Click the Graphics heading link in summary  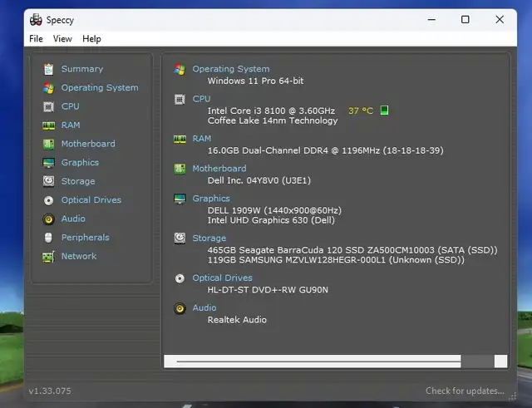[211, 199]
